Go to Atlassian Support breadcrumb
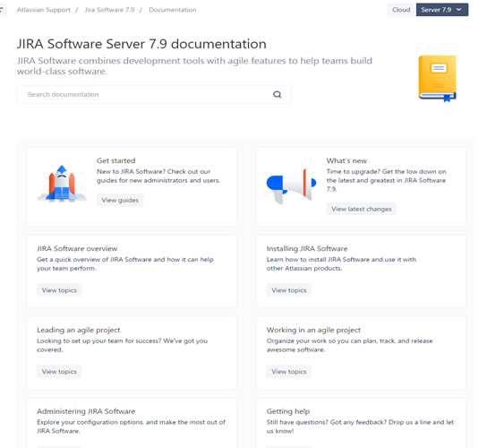 point(44,10)
